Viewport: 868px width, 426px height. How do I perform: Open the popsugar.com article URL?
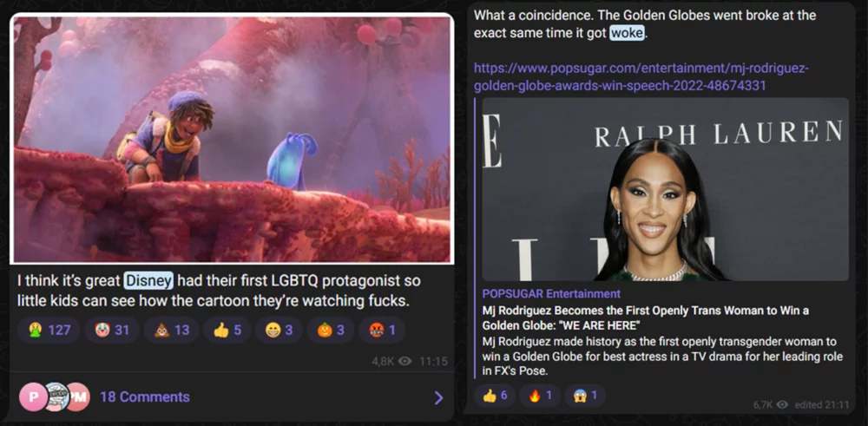[x=641, y=77]
